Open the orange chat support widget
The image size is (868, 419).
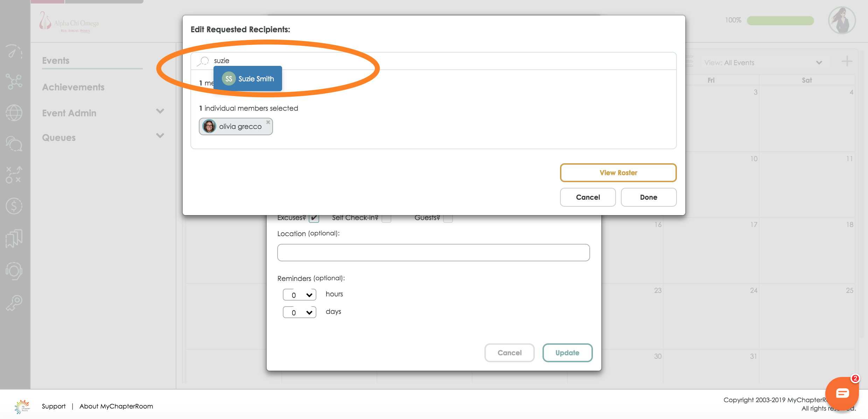(x=842, y=393)
